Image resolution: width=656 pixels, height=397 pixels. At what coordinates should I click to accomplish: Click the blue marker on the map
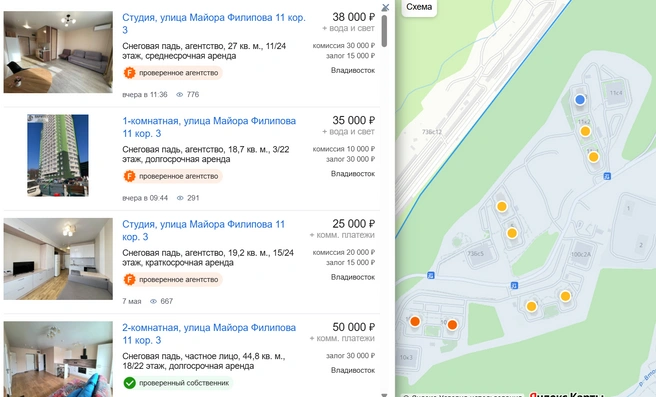(x=579, y=100)
